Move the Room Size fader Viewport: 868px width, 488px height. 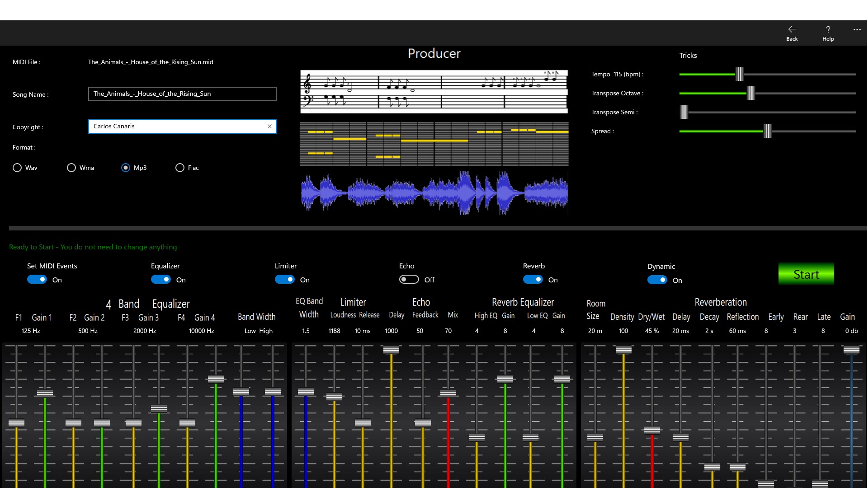(594, 437)
